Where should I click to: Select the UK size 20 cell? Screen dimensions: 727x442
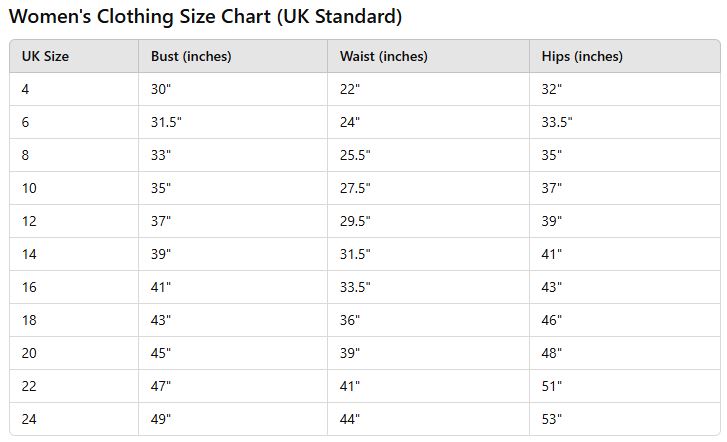click(x=74, y=353)
